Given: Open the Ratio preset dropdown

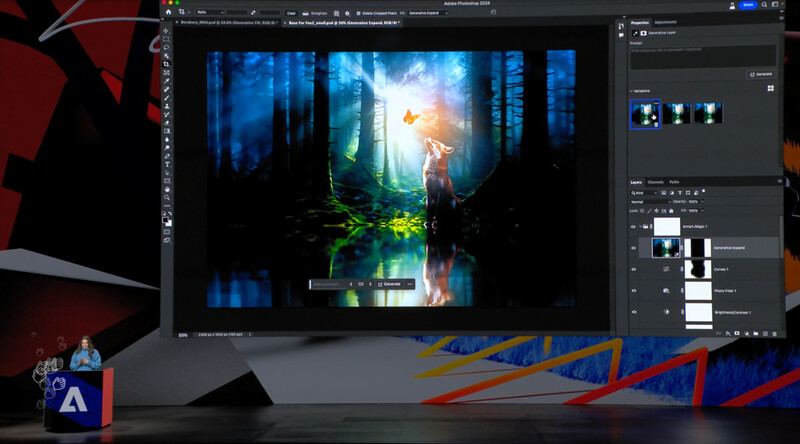Looking at the screenshot, I should [x=210, y=12].
